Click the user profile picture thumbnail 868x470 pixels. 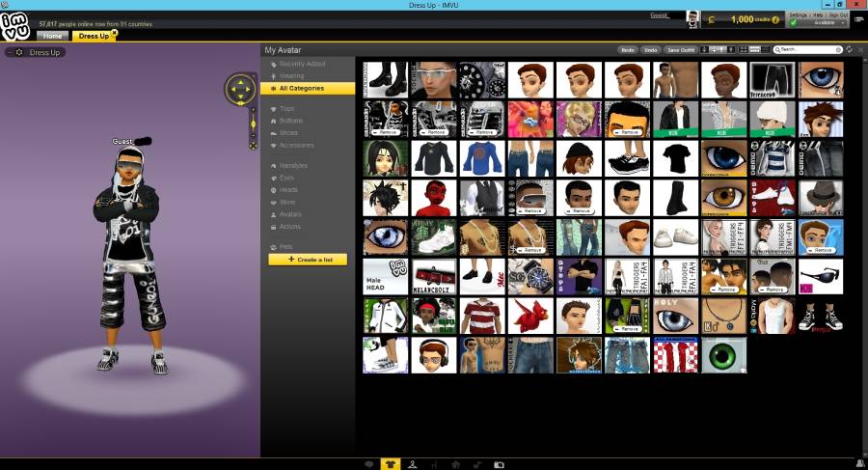pos(693,19)
